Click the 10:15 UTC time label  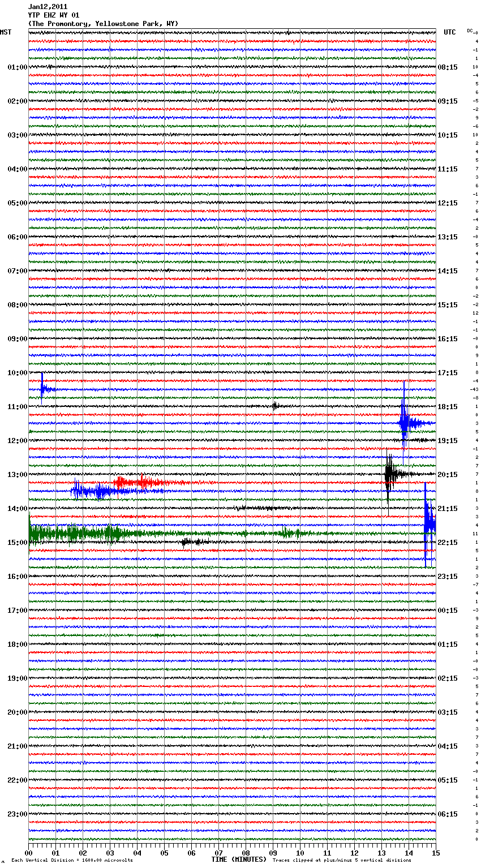[x=448, y=135]
